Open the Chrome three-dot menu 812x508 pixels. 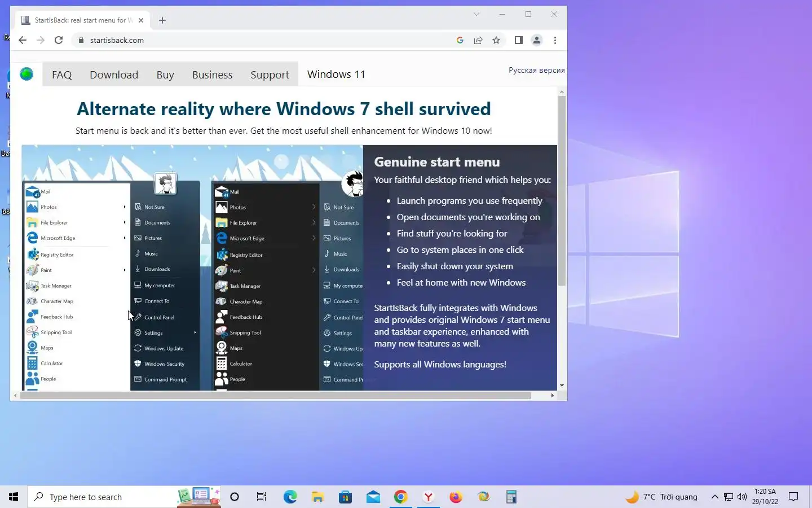[x=555, y=40]
